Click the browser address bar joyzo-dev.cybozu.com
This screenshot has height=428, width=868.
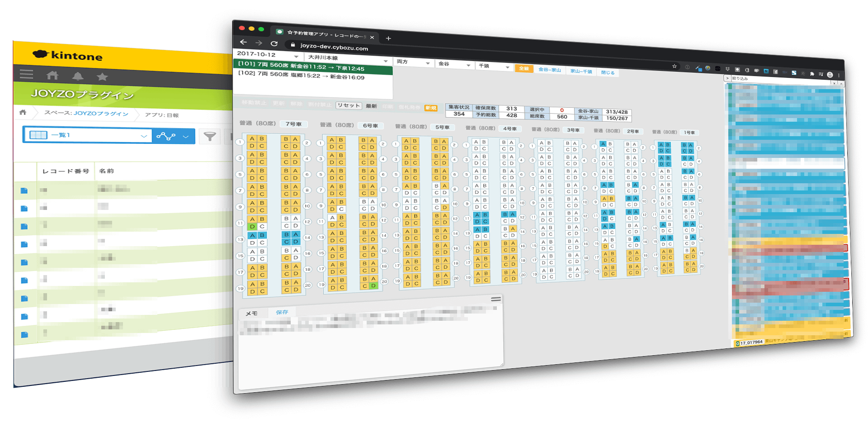[334, 47]
